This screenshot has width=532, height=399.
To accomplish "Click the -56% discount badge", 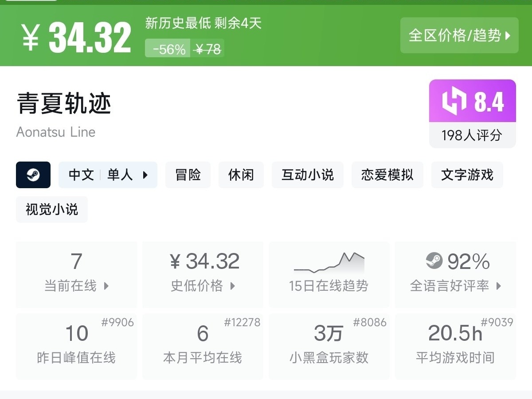I will click(168, 49).
